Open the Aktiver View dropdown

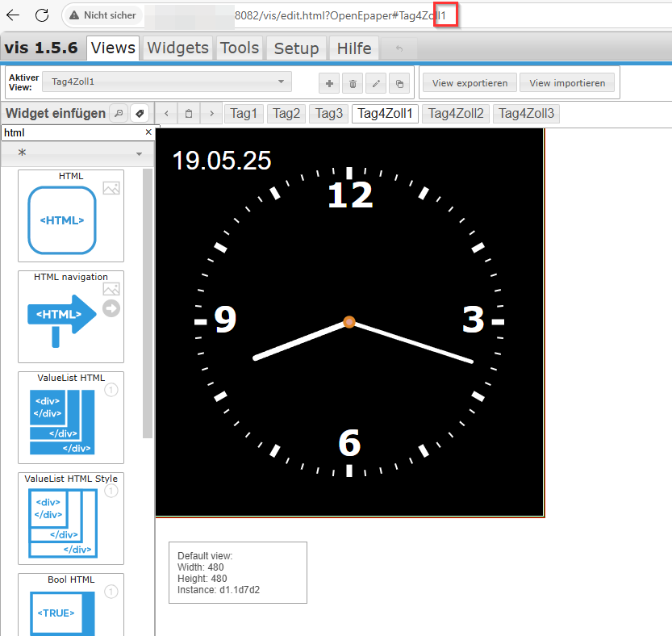click(x=167, y=82)
